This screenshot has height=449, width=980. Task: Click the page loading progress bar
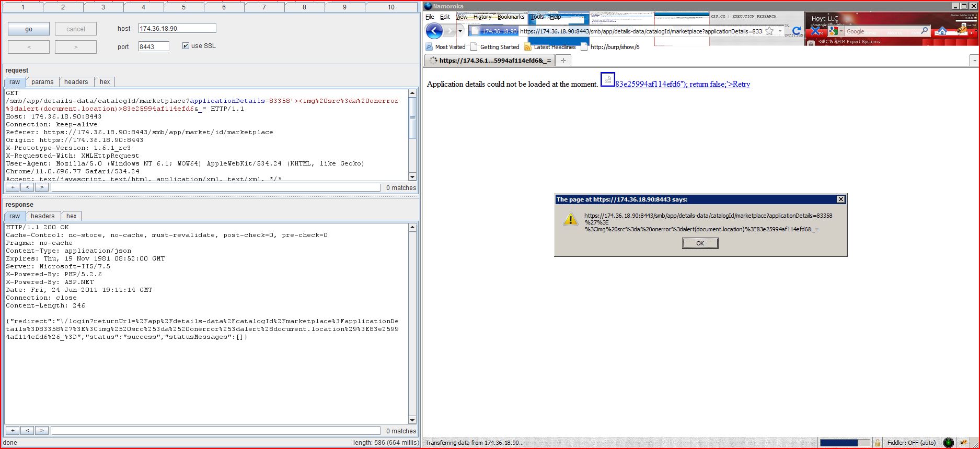(x=845, y=443)
